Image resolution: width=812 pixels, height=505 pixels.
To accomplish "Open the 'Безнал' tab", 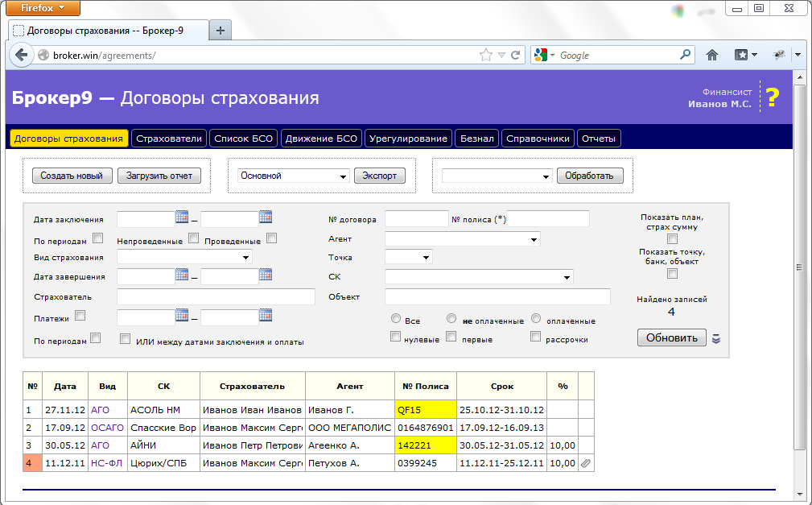I will pos(477,139).
